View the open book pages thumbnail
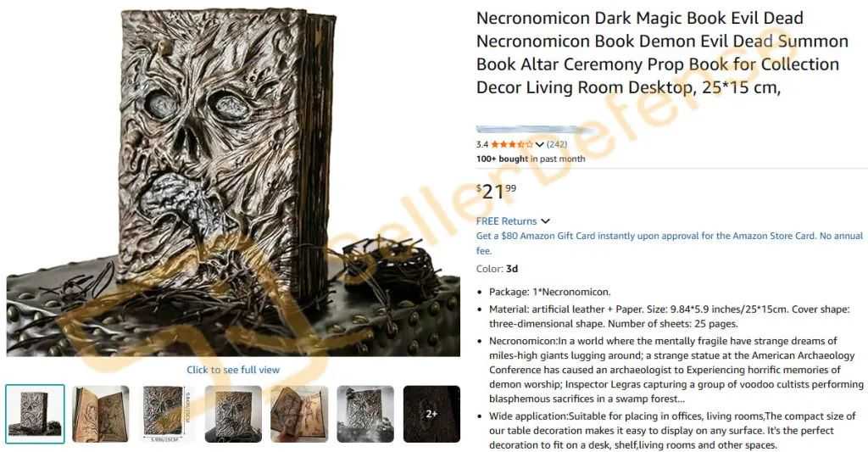The image size is (868, 452). tap(101, 414)
